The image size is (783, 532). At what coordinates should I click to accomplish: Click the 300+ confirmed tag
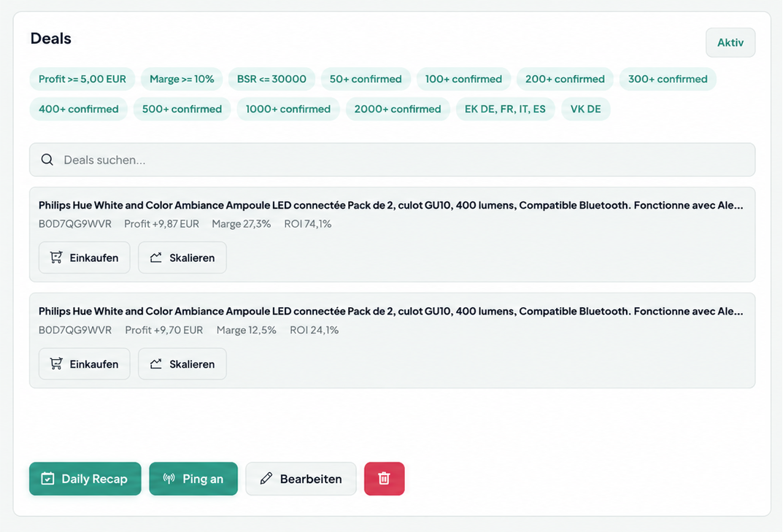click(x=668, y=79)
